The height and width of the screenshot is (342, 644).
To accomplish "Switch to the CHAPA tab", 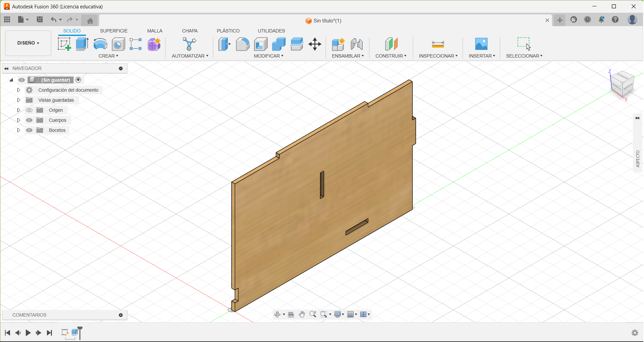I will 190,31.
